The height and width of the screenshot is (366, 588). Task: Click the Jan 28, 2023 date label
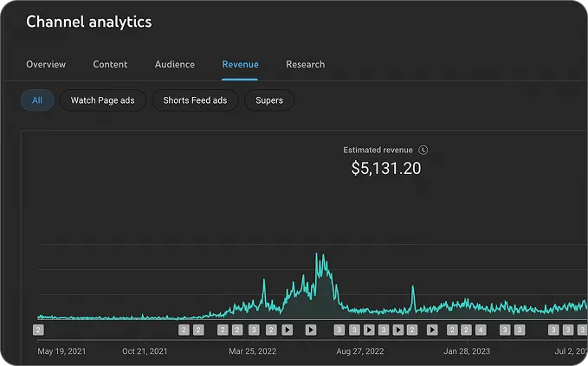pos(467,351)
